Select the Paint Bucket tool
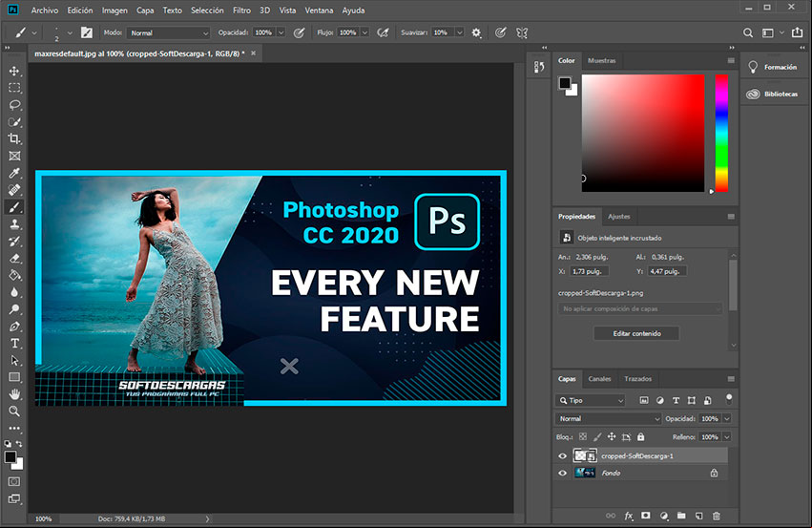This screenshot has height=528, width=812. tap(14, 275)
